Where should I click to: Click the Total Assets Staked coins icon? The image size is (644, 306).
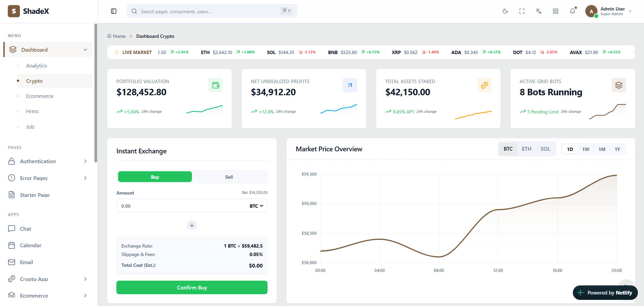point(484,85)
